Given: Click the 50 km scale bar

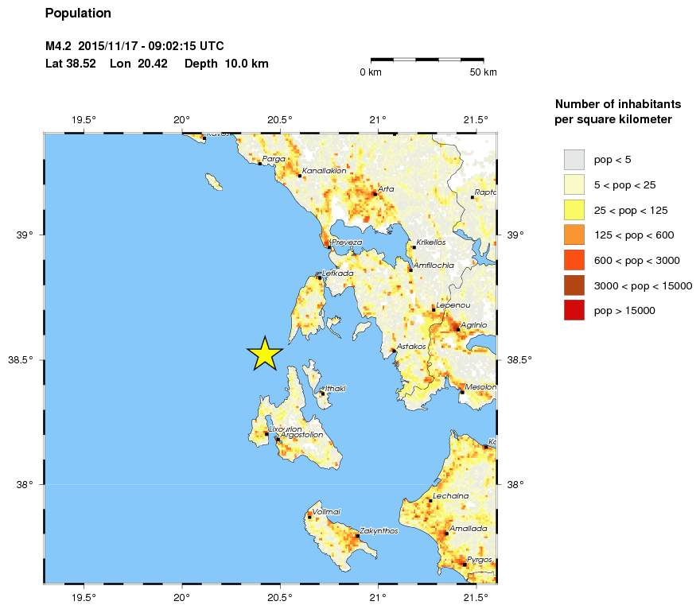Looking at the screenshot, I should pyautogui.click(x=427, y=59).
